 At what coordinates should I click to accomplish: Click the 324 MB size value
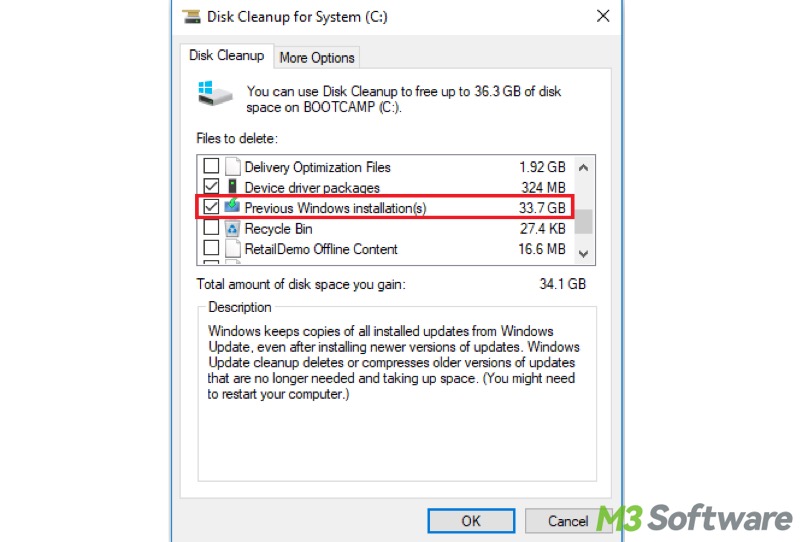[x=543, y=188]
